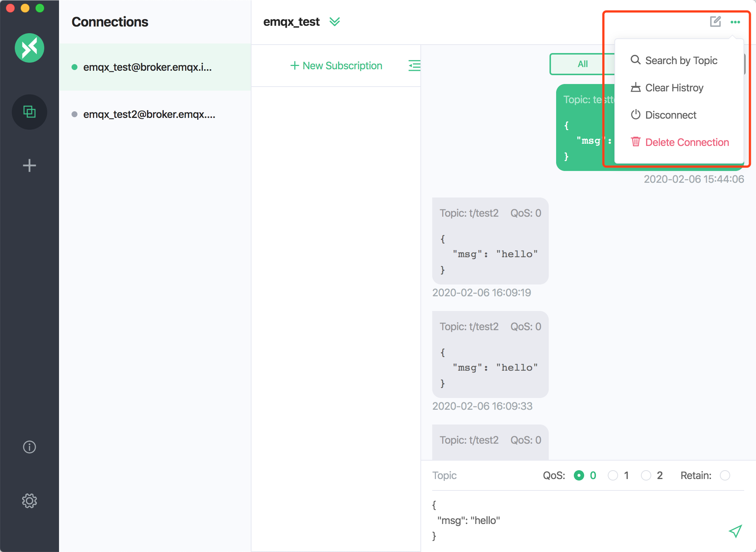The width and height of the screenshot is (756, 552).
Task: Select Clear Histroy from the dropdown menu
Action: point(674,88)
